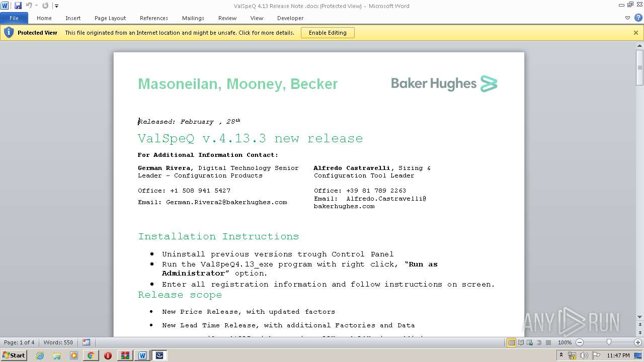Open the Developer tab
This screenshot has width=644, height=362.
(290, 18)
